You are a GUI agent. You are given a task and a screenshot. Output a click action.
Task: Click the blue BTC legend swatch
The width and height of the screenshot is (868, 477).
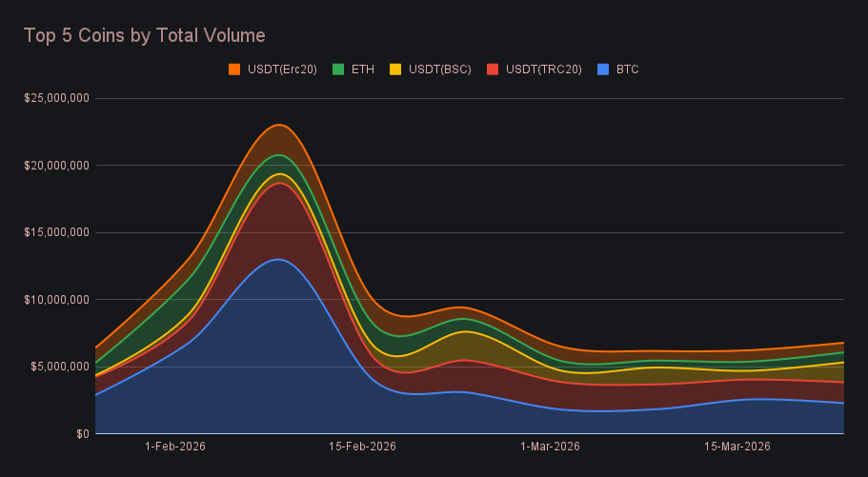[602, 70]
